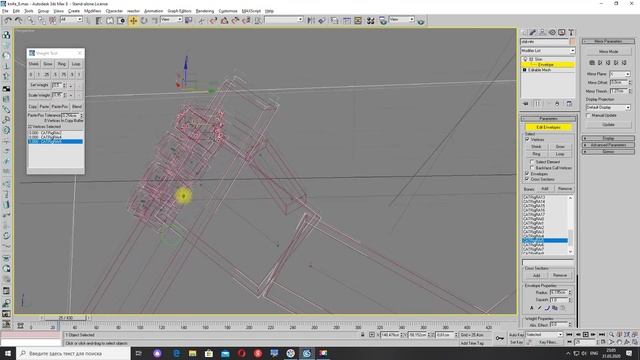The width and height of the screenshot is (640, 360).
Task: Click Blend button in Weight Tool
Action: point(76,107)
